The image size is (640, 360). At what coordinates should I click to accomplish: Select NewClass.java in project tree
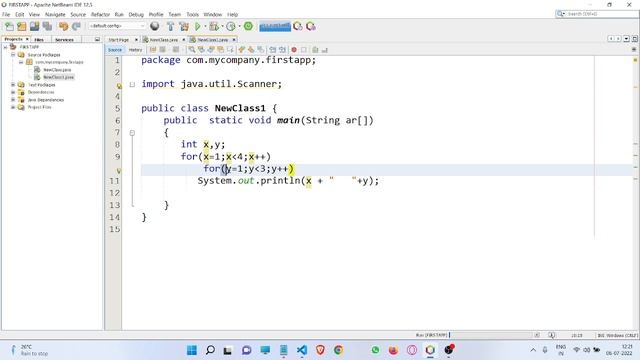57,70
